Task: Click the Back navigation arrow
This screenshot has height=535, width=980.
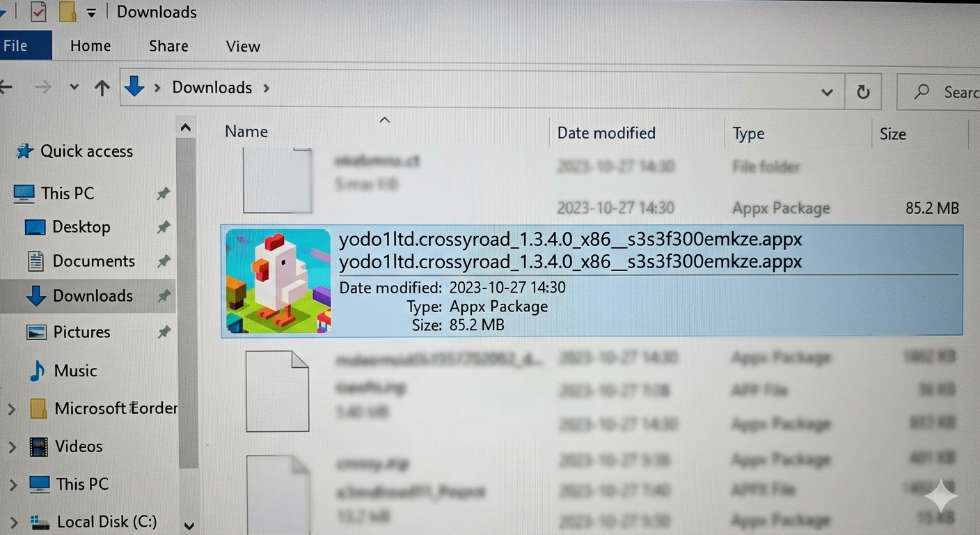Action: 6,88
